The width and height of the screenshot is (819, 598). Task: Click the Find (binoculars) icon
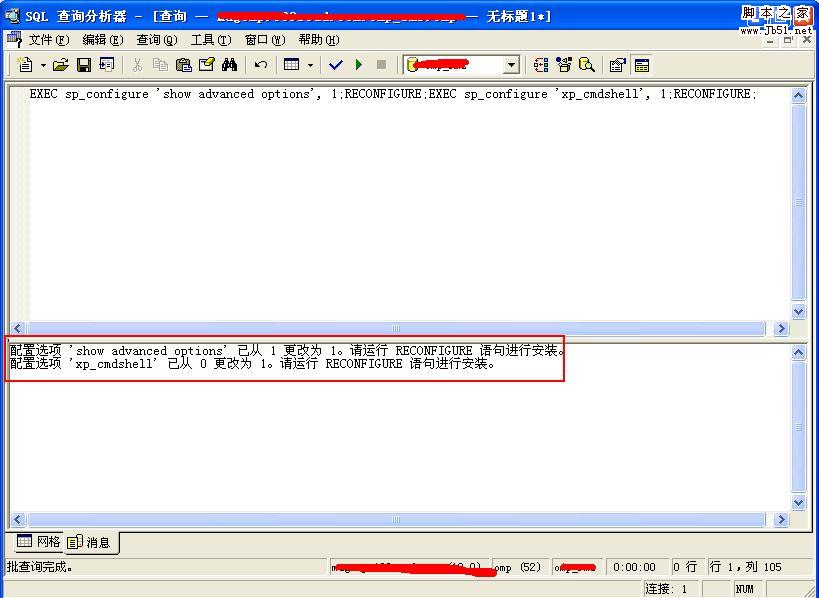[229, 63]
